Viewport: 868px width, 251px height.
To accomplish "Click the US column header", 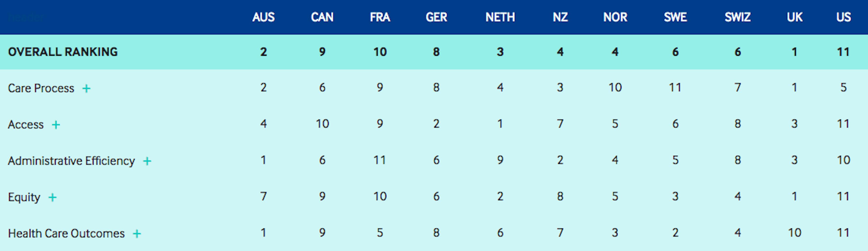I will click(843, 17).
